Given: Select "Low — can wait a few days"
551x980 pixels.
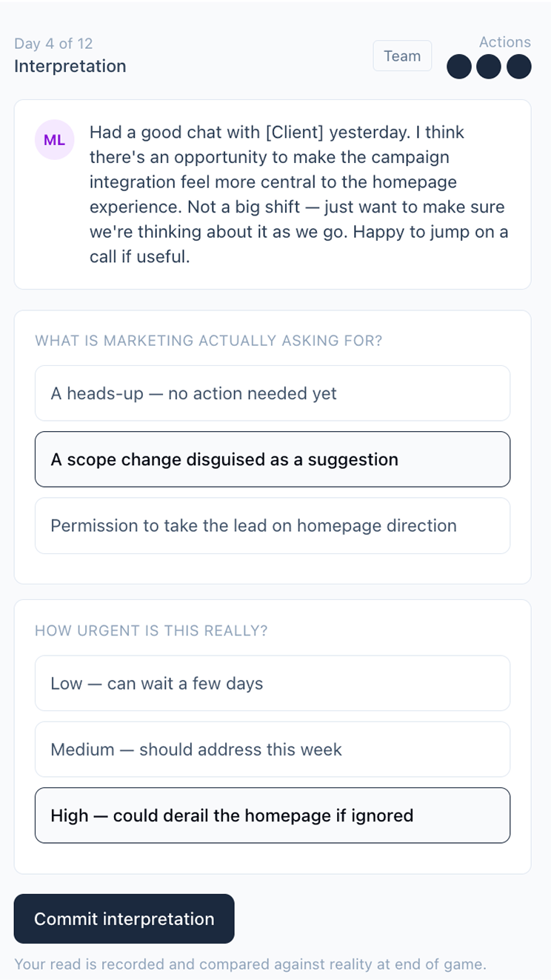Looking at the screenshot, I should pyautogui.click(x=273, y=683).
